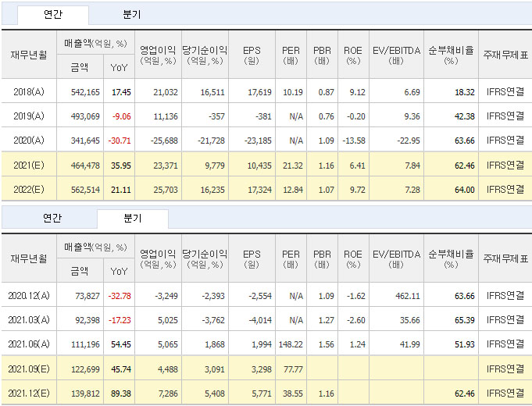Image resolution: width=532 pixels, height=406 pixels.
Task: Click 2020(A) row label in annual table
Action: (29, 141)
